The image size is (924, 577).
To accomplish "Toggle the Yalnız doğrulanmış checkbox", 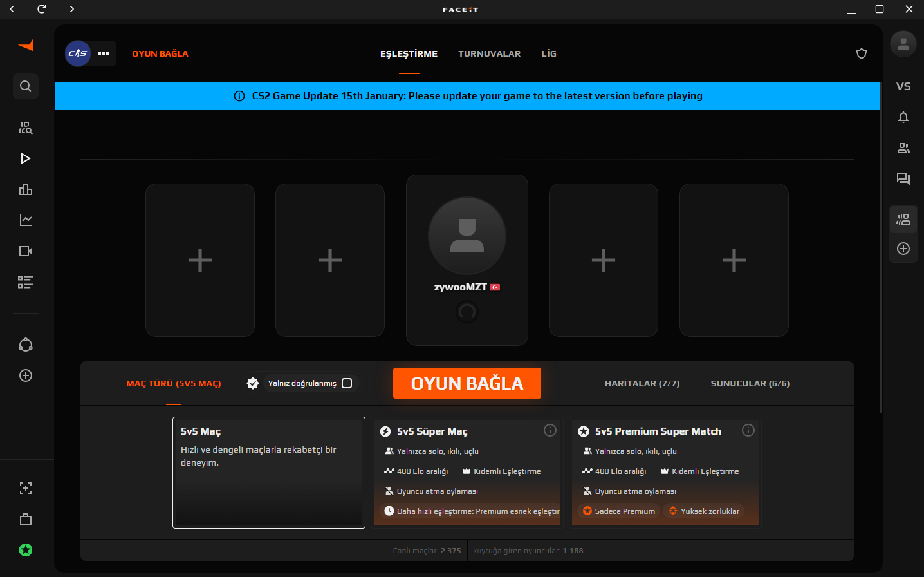I will point(347,383).
